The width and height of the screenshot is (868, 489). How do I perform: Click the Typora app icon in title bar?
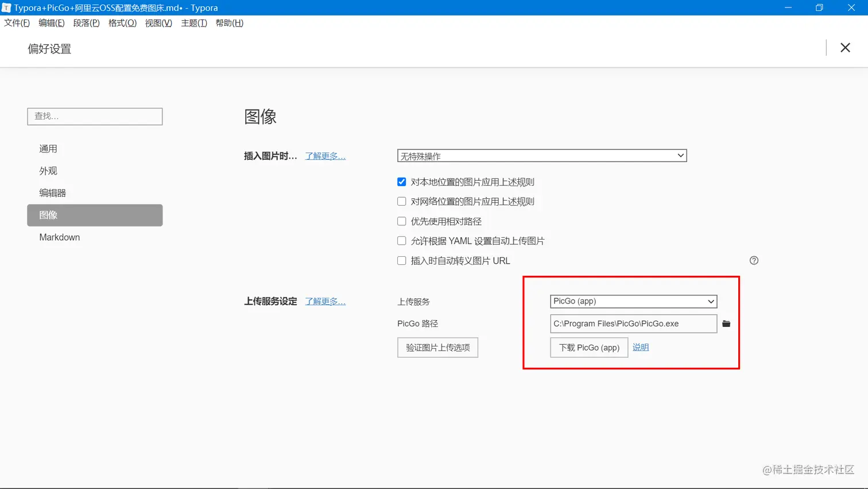click(6, 7)
